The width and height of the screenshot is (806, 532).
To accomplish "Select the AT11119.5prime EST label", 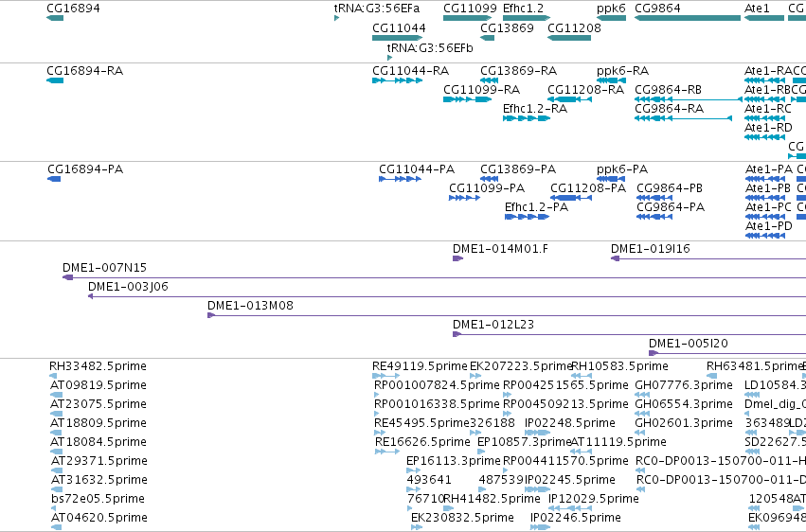I will point(618,442).
